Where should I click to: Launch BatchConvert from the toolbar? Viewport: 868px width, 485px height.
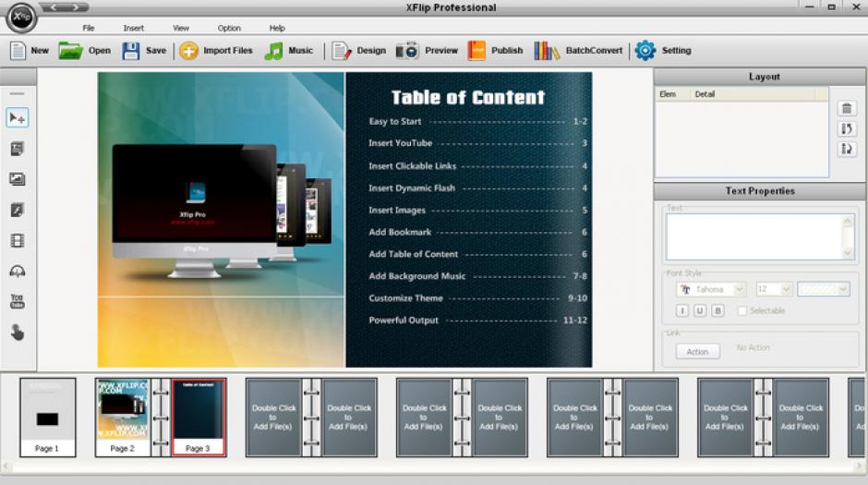point(578,51)
